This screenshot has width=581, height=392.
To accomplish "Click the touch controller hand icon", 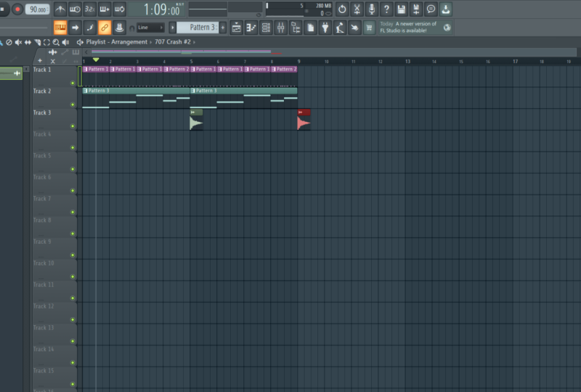I will click(354, 28).
